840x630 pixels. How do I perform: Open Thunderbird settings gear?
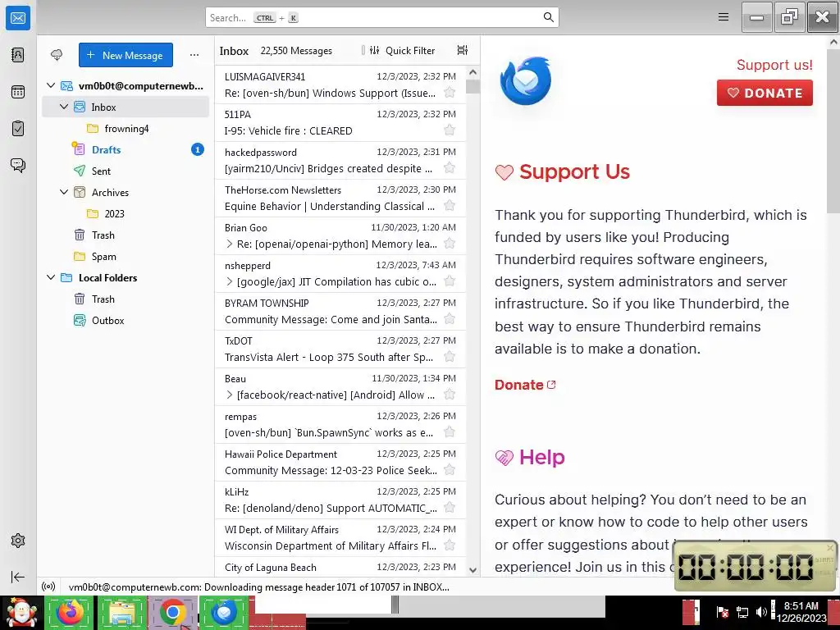click(x=18, y=541)
